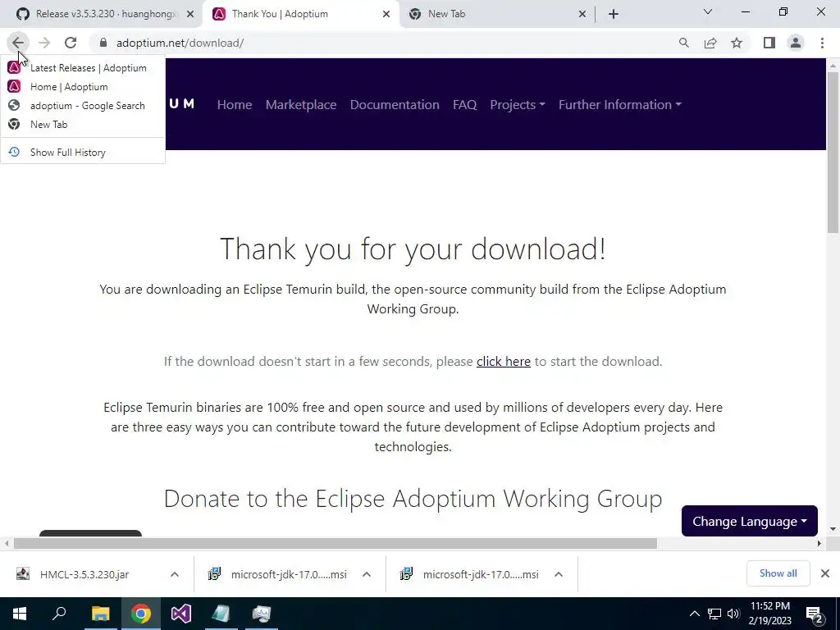This screenshot has height=630, width=840.
Task: Go back to Home | Adoptium entry
Action: [x=83, y=87]
